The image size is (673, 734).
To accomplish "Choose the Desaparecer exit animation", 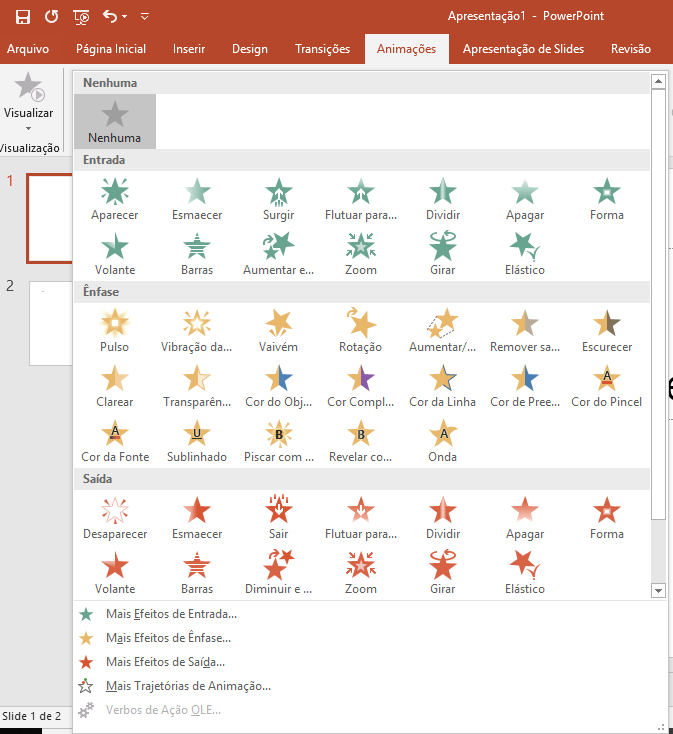I will pyautogui.click(x=115, y=518).
